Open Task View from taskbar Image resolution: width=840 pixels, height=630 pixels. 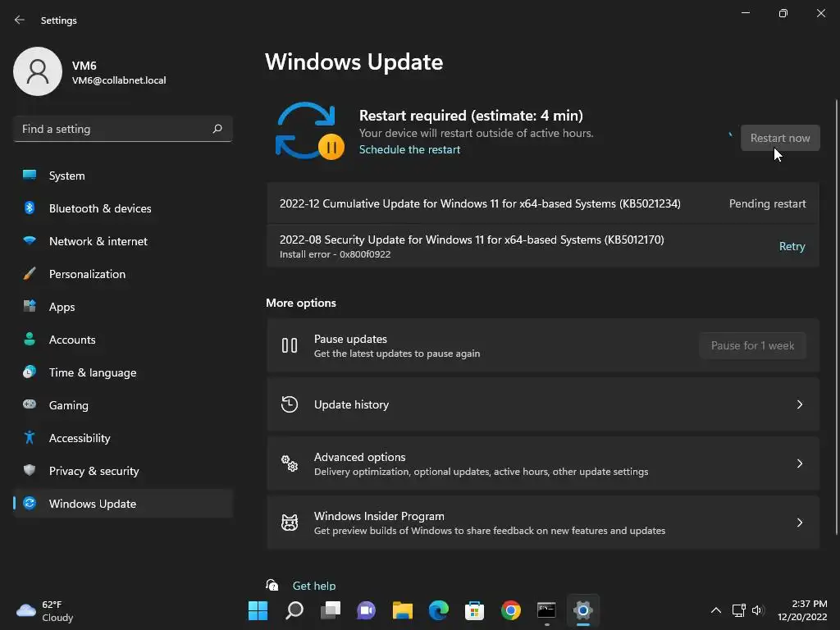[330, 610]
